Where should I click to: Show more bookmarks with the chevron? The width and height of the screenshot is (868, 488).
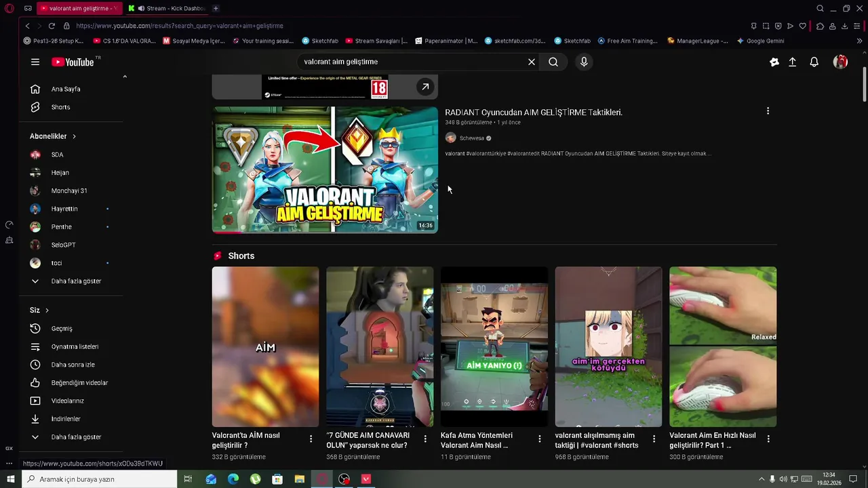pyautogui.click(x=860, y=41)
